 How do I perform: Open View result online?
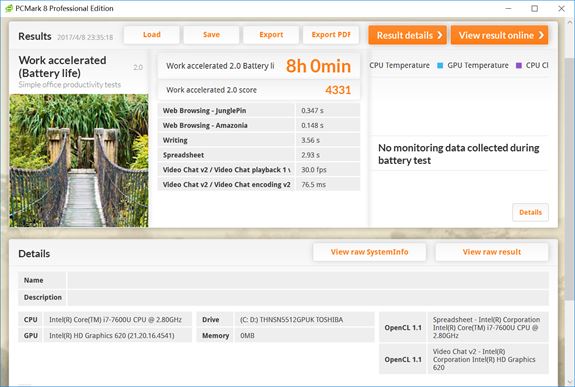tap(499, 35)
